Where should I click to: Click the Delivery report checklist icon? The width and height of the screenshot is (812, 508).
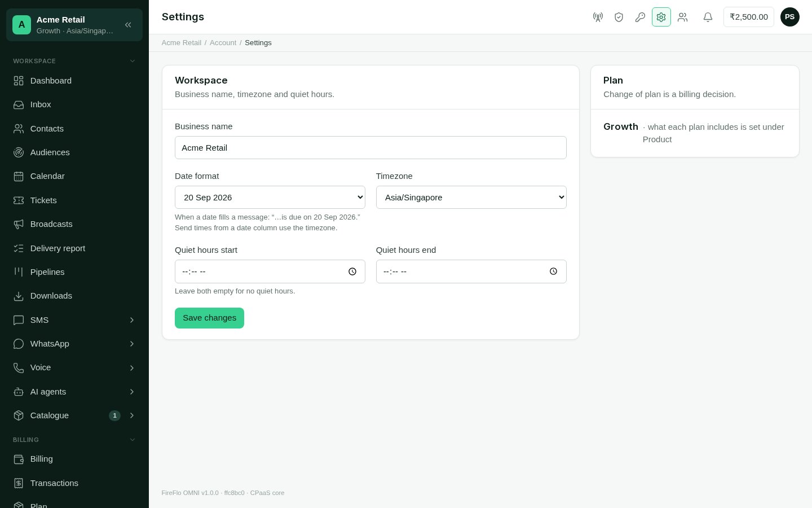19,248
